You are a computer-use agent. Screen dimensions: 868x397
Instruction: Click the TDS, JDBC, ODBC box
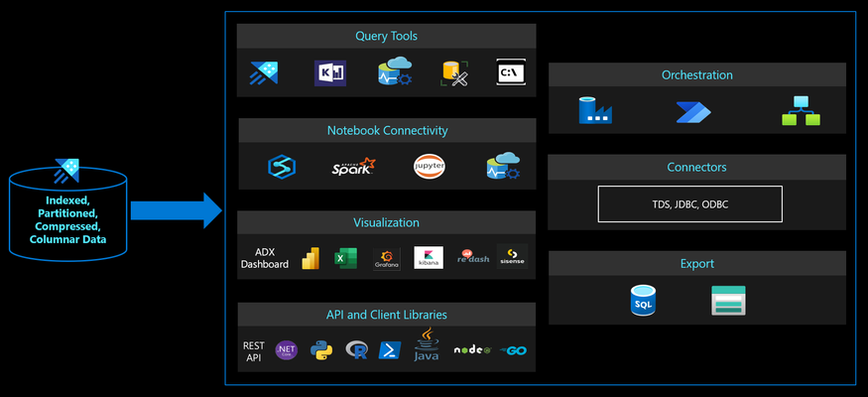(689, 204)
